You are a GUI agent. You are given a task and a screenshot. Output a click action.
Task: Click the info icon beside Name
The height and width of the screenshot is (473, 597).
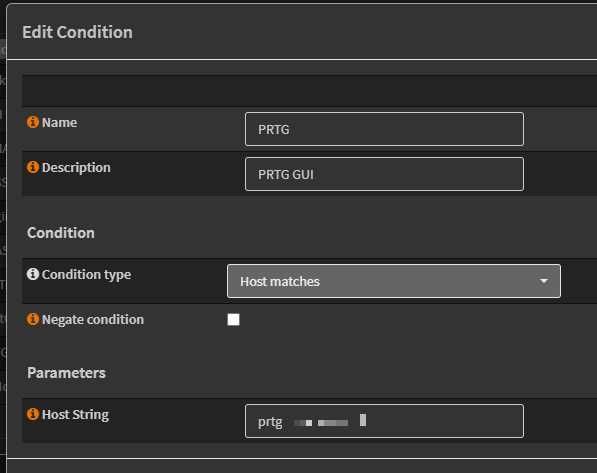[x=33, y=122]
